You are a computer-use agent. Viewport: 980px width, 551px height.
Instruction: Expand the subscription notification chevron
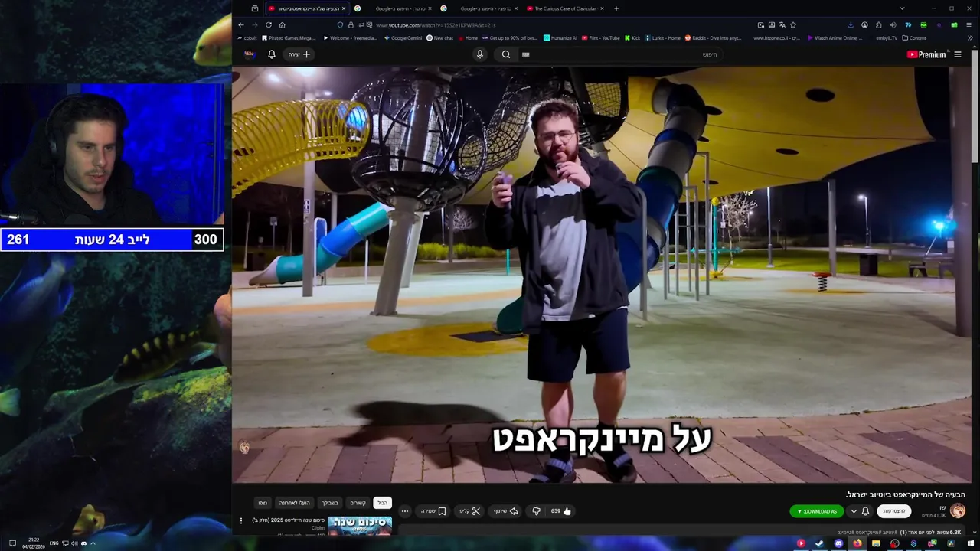pos(854,511)
